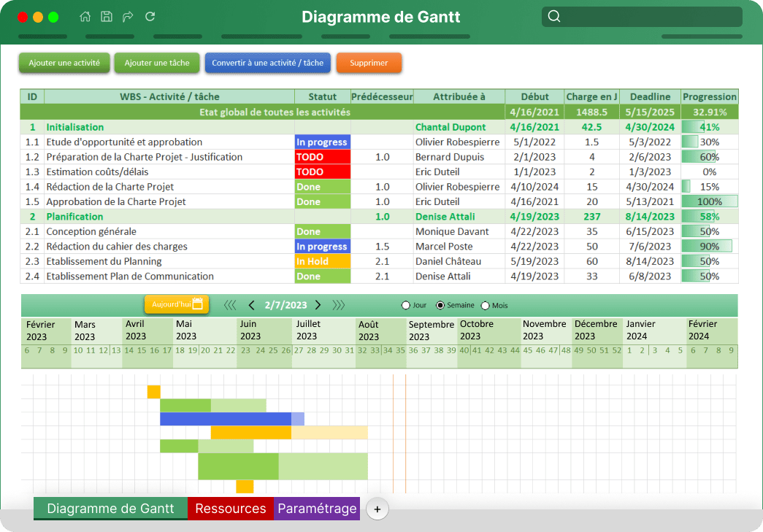Click the Done status of task 1.5
Image resolution: width=763 pixels, height=532 pixels.
pos(323,201)
